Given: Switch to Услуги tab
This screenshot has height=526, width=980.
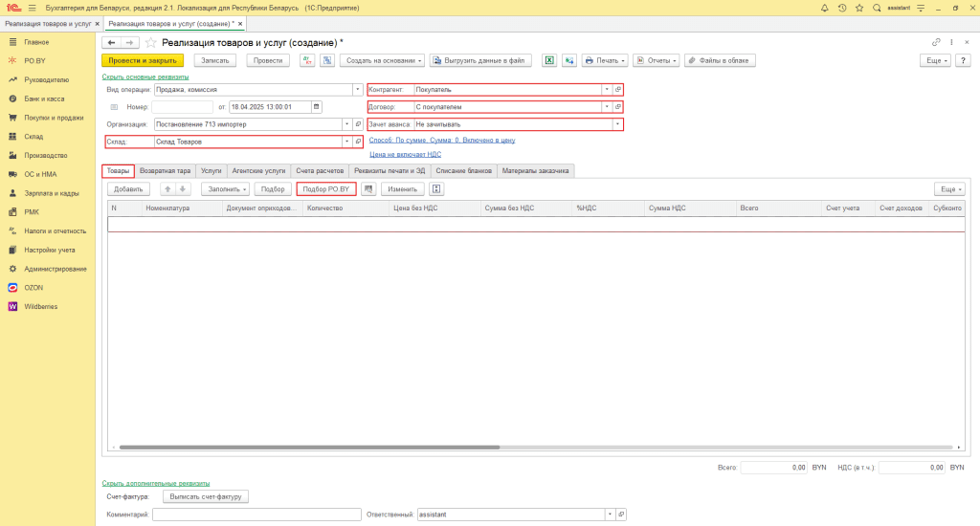Looking at the screenshot, I should point(212,170).
